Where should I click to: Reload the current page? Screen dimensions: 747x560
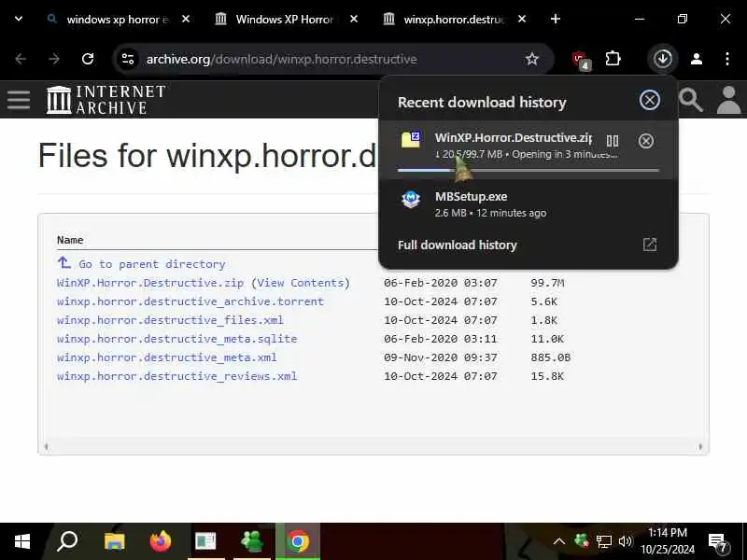click(88, 59)
